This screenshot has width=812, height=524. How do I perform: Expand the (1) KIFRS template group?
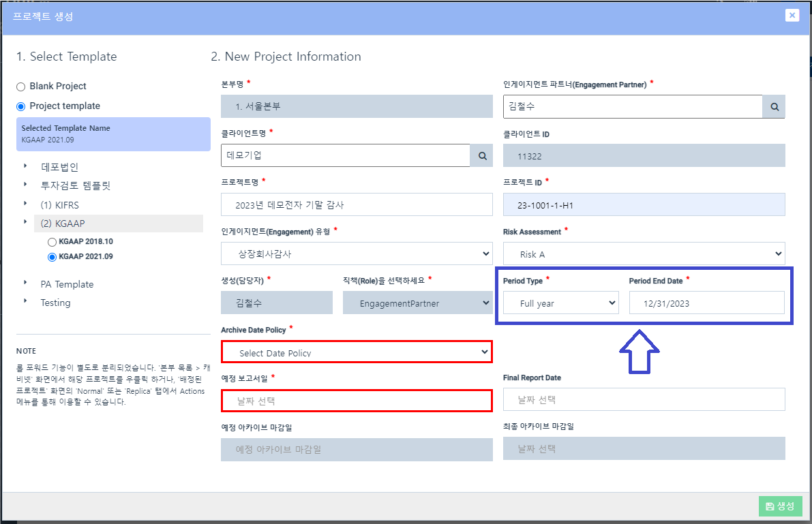tap(25, 204)
